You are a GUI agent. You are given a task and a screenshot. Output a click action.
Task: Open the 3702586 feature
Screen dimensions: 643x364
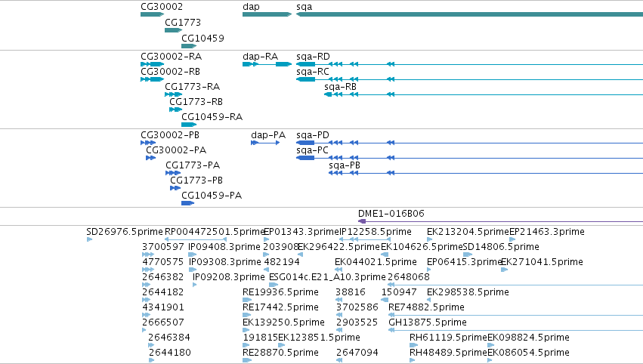(357, 307)
